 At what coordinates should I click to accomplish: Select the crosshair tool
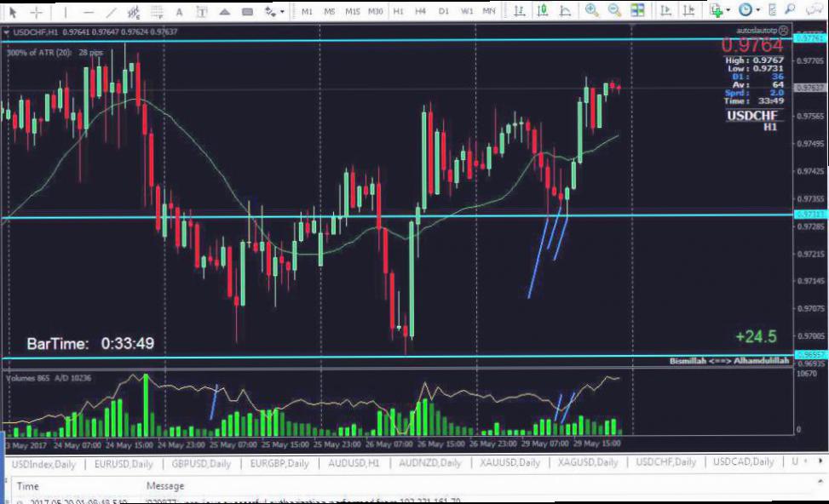click(36, 12)
